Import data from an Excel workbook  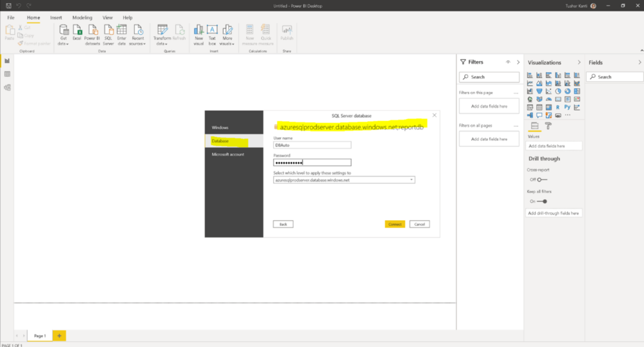(77, 33)
